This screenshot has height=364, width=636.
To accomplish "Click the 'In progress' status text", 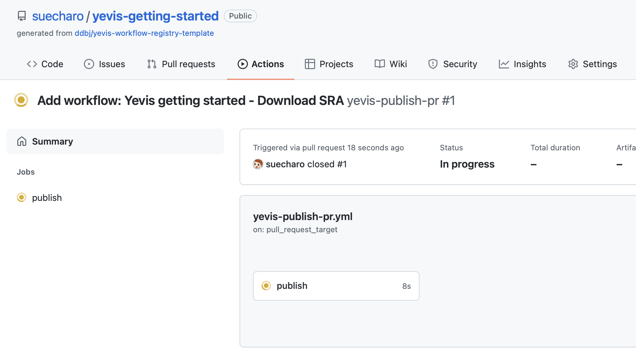I will [467, 164].
